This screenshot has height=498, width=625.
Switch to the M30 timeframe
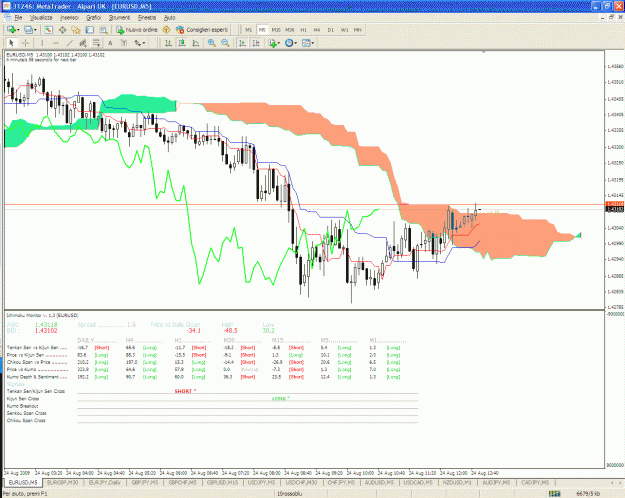[x=290, y=30]
